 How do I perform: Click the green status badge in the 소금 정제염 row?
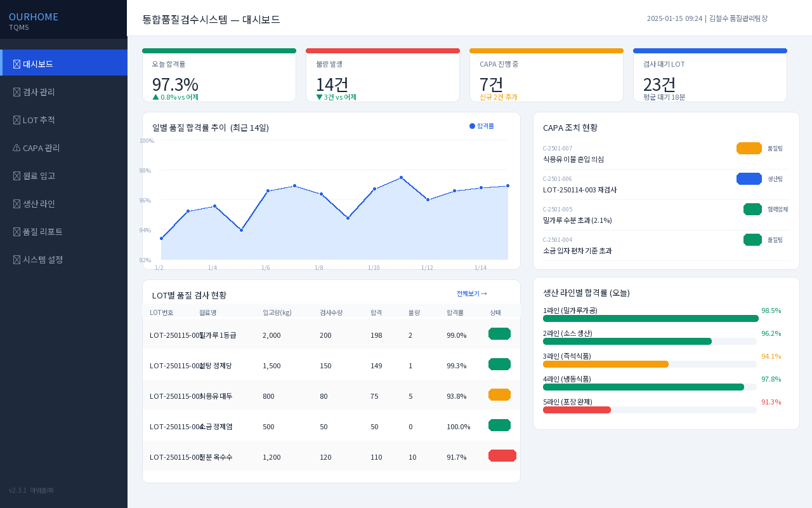coord(499,425)
